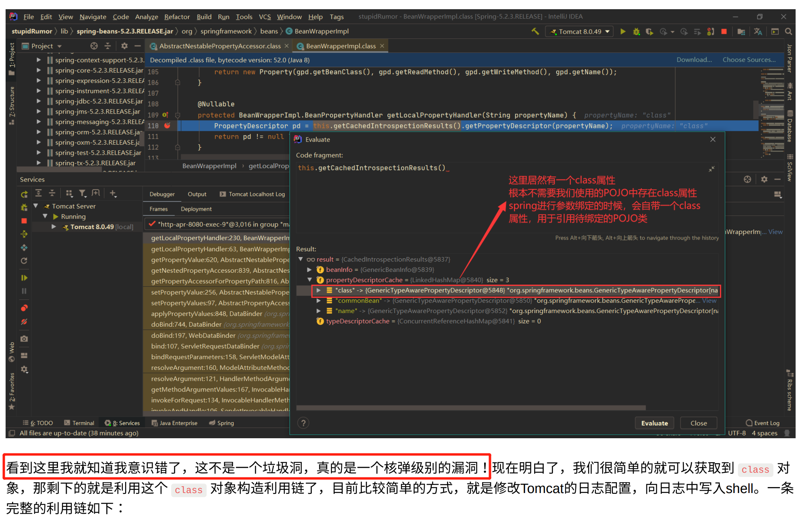Toggle the Z: Structure tool window
The height and width of the screenshot is (525, 812).
pyautogui.click(x=12, y=105)
